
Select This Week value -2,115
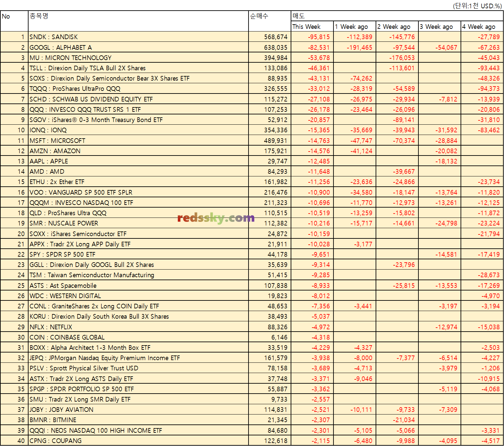[321, 441]
